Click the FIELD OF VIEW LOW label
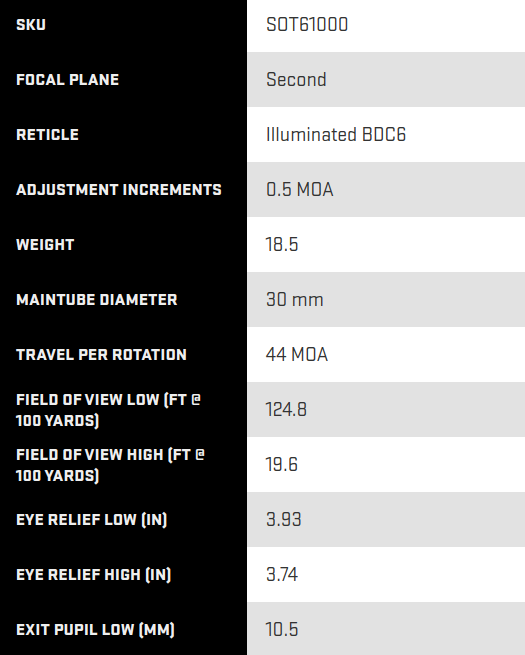The height and width of the screenshot is (655, 525). tap(109, 410)
